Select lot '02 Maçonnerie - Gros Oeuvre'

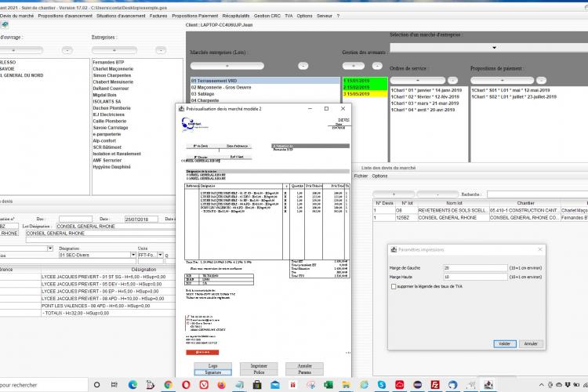pos(265,87)
